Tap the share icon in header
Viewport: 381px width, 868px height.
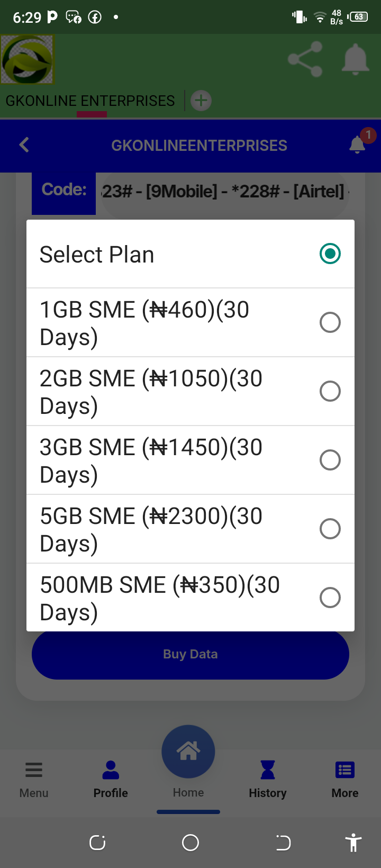coord(305,59)
